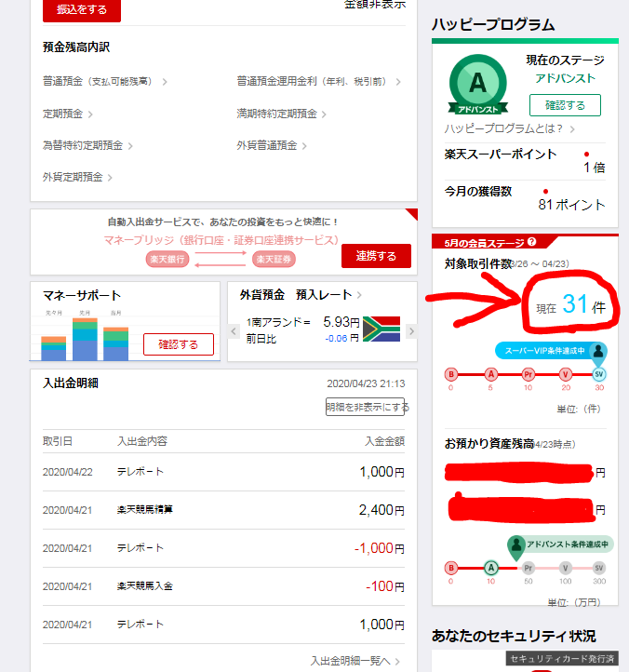Open 為替特約定期預金 details
The width and height of the screenshot is (629, 672).
point(87,146)
